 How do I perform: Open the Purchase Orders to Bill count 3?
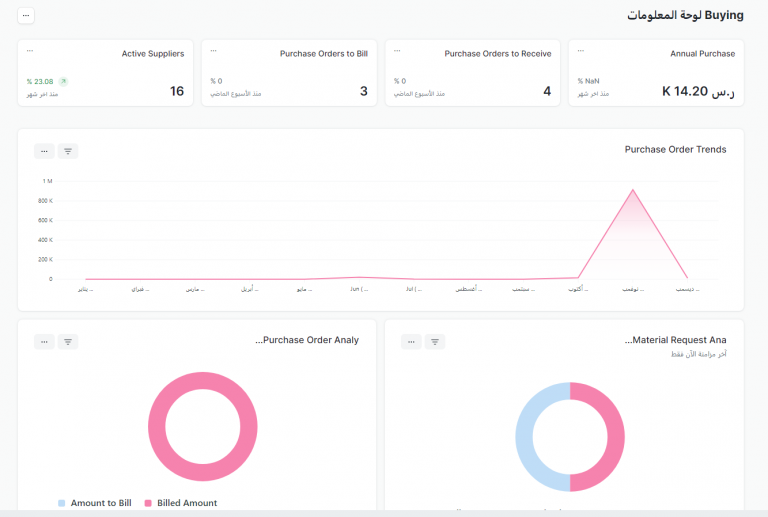point(363,91)
